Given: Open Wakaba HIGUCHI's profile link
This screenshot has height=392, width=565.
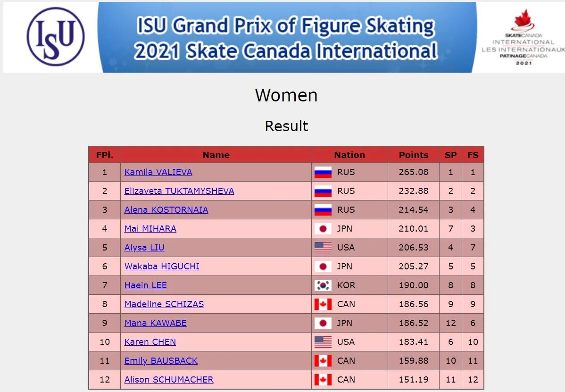Looking at the screenshot, I should point(162,266).
